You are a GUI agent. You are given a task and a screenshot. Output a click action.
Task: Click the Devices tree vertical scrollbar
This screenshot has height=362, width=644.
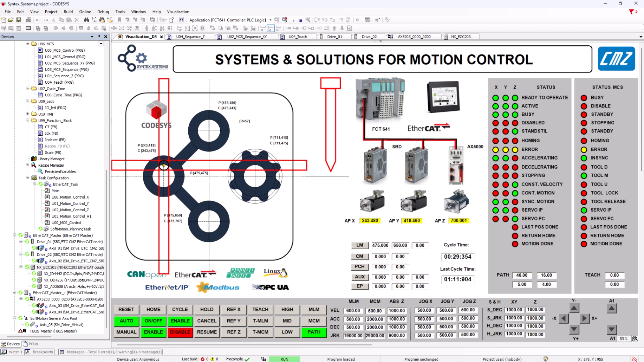click(107, 250)
